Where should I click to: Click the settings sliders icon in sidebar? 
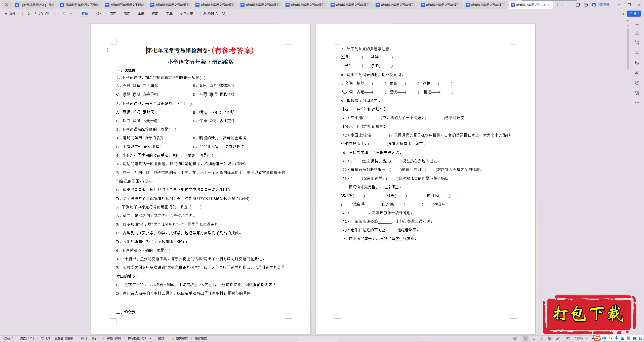tap(637, 53)
